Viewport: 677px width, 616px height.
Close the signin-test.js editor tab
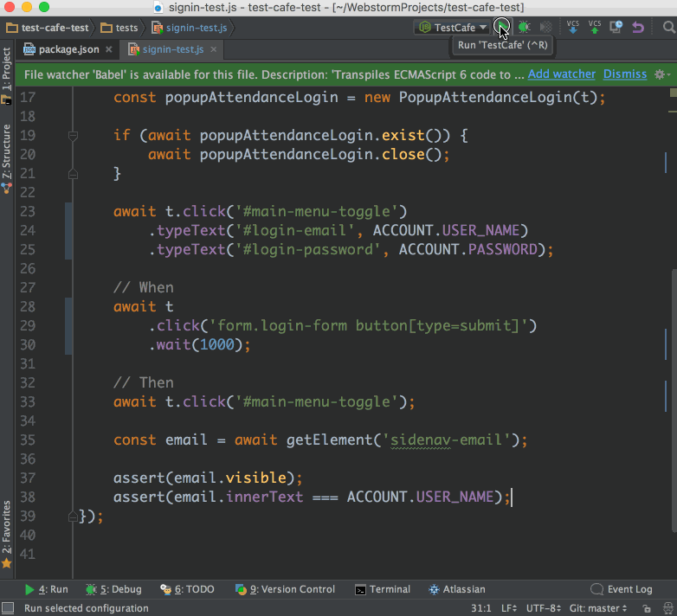[x=213, y=49]
